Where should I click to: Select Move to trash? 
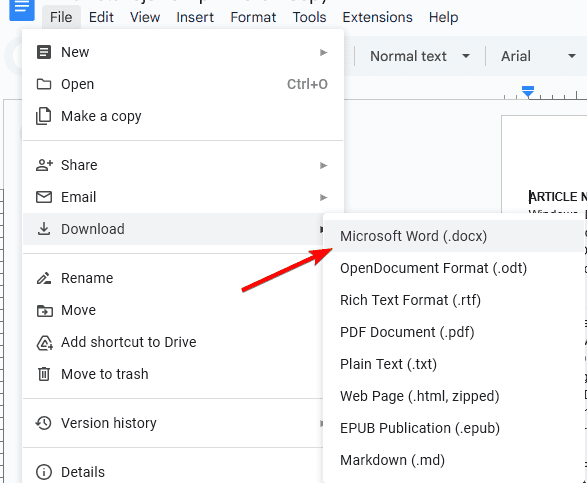[173, 374]
